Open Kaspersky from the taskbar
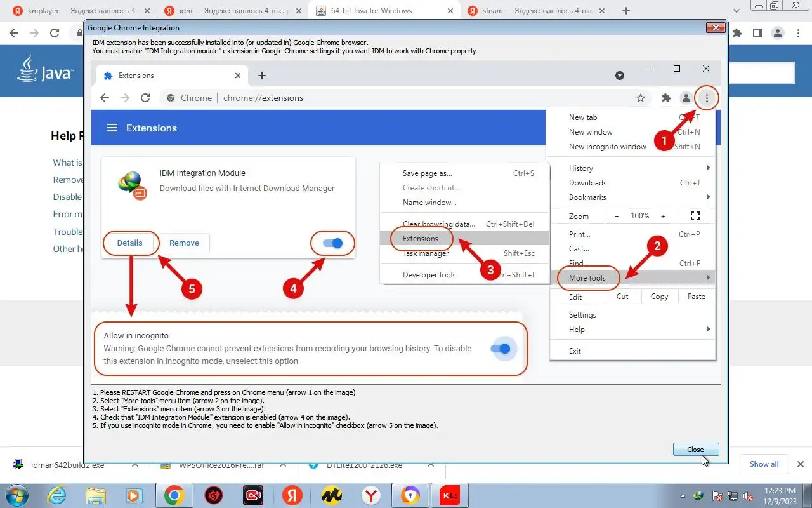Viewport: 812px width, 508px height. pos(449,495)
